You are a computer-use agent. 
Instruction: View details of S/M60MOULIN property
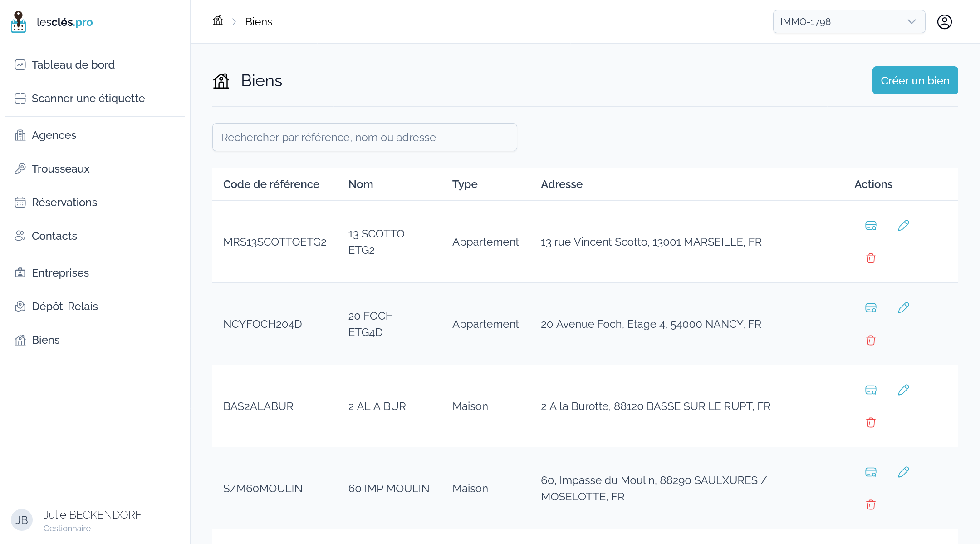[x=871, y=472]
